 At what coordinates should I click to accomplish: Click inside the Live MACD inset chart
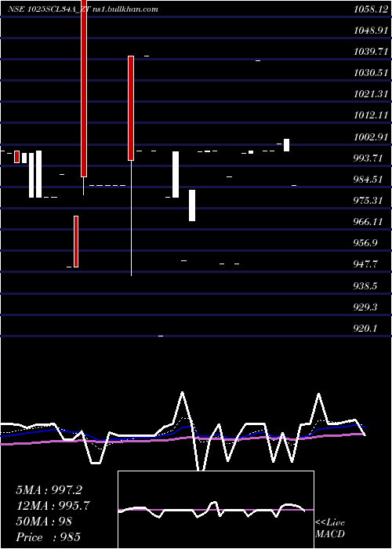pyautogui.click(x=216, y=510)
